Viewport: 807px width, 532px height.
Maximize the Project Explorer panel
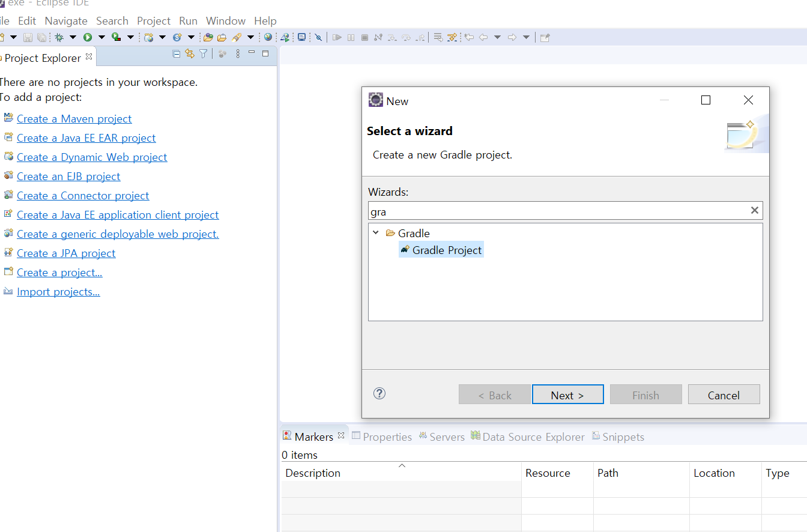265,53
